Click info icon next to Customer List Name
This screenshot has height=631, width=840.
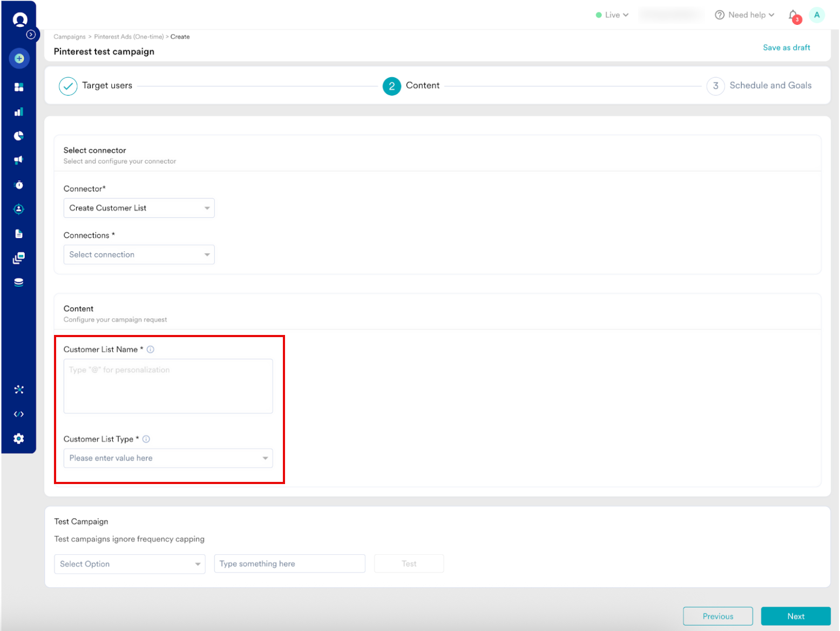click(151, 350)
